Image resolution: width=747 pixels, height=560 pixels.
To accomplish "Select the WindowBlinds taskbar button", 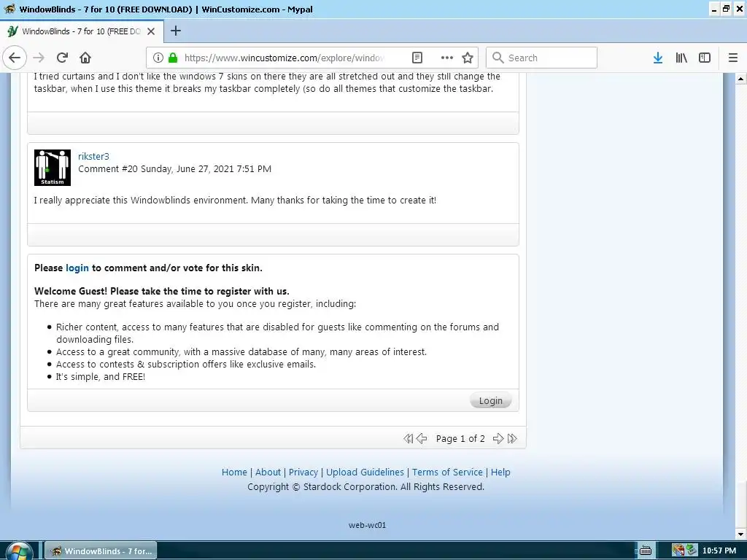I will [101, 551].
